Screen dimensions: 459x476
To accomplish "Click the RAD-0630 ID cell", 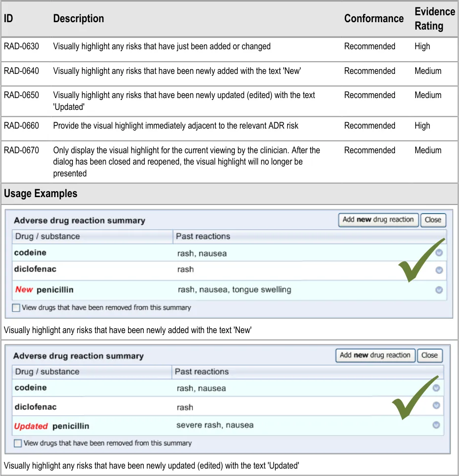I will (21, 46).
